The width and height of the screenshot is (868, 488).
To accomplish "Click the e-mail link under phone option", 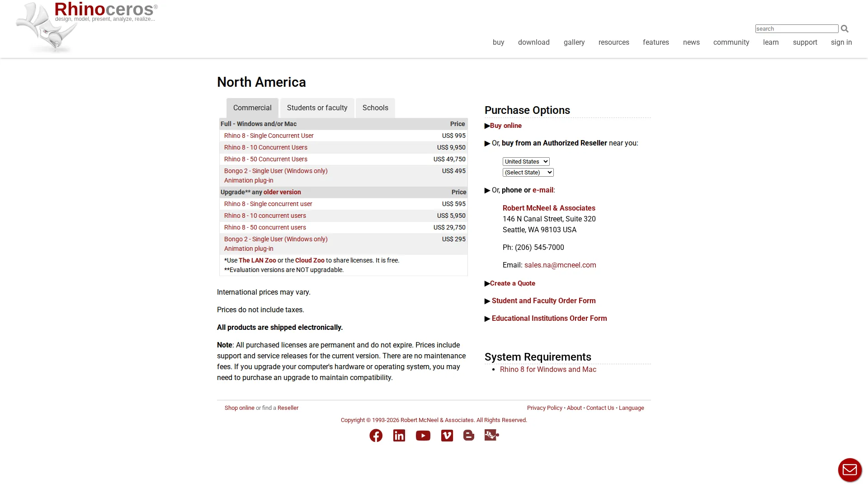I will 543,190.
